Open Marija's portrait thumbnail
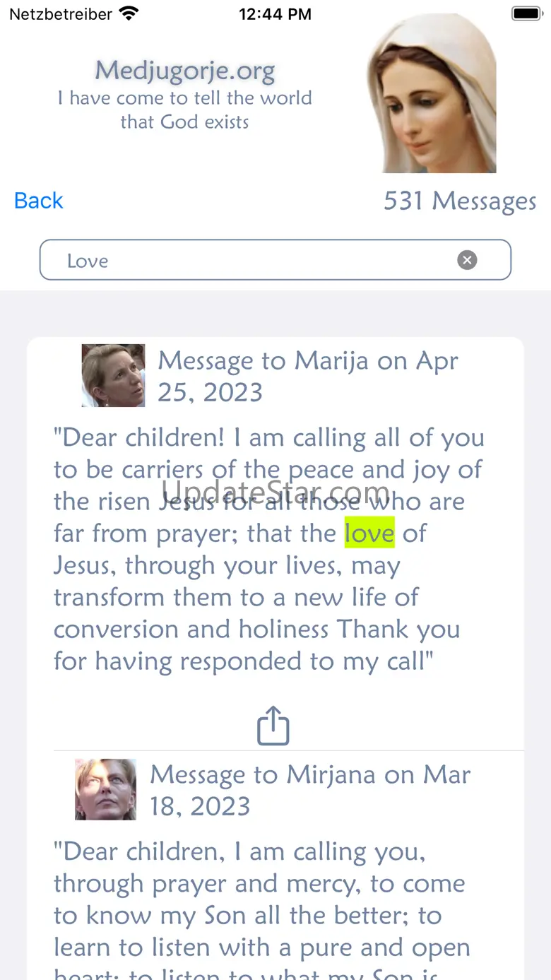The width and height of the screenshot is (551, 980). [113, 375]
